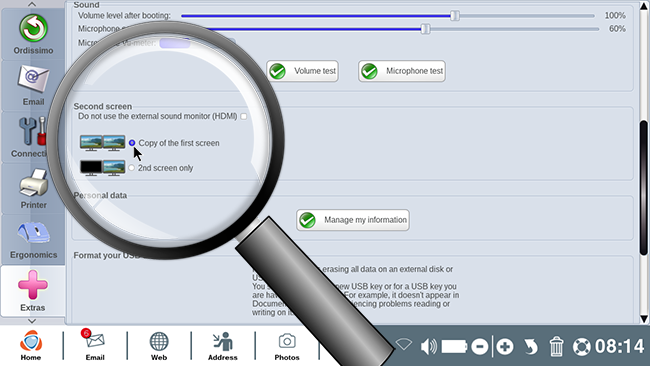Launch the Web browser
Viewport: 650px width, 366px height.
[159, 346]
